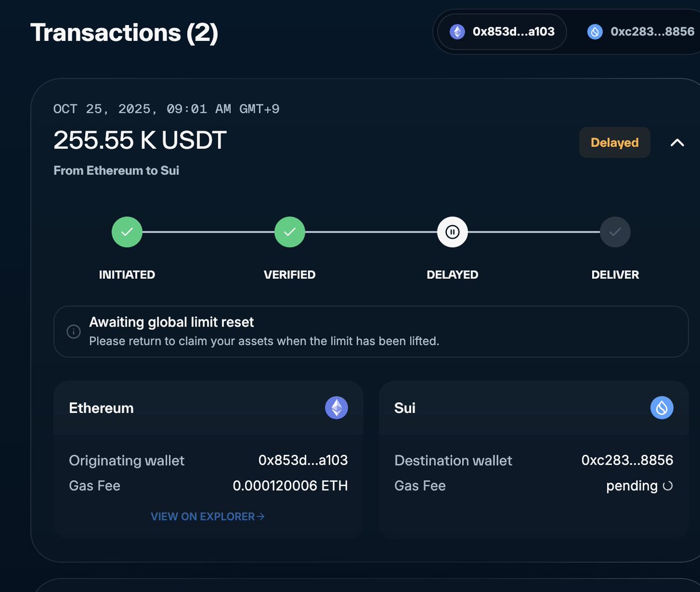Click the Sui wallet chip 0xc283...8856
The width and height of the screenshot is (700, 592).
(x=640, y=31)
